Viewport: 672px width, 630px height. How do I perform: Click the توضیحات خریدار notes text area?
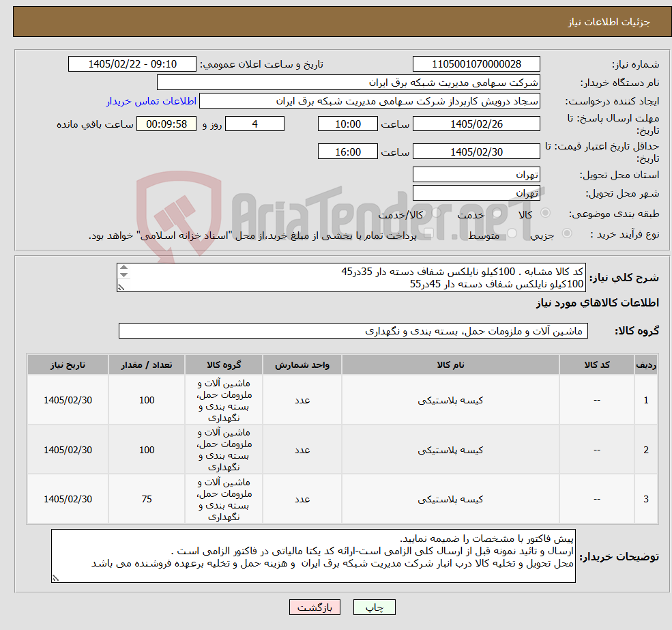[x=313, y=556]
